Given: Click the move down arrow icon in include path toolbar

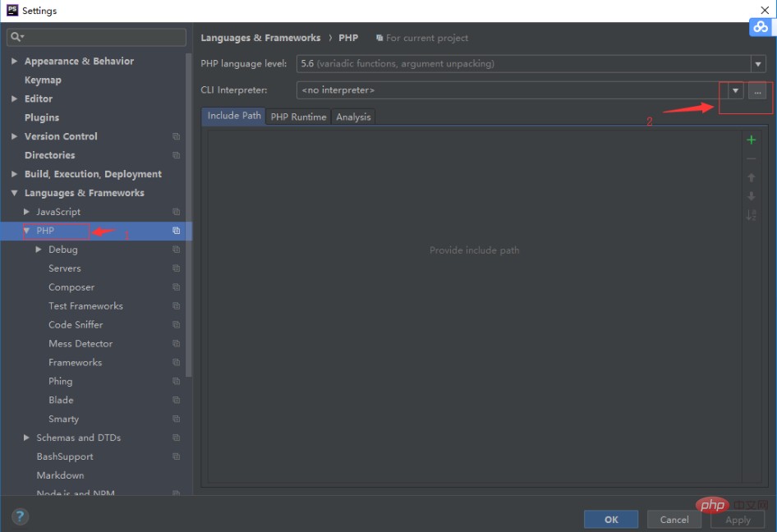Looking at the screenshot, I should pyautogui.click(x=751, y=196).
